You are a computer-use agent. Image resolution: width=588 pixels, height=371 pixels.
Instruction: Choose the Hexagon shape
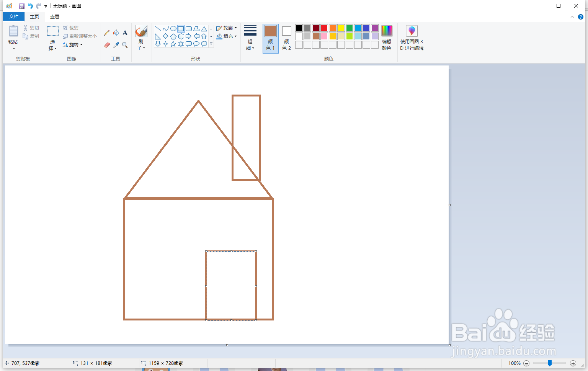(x=181, y=36)
